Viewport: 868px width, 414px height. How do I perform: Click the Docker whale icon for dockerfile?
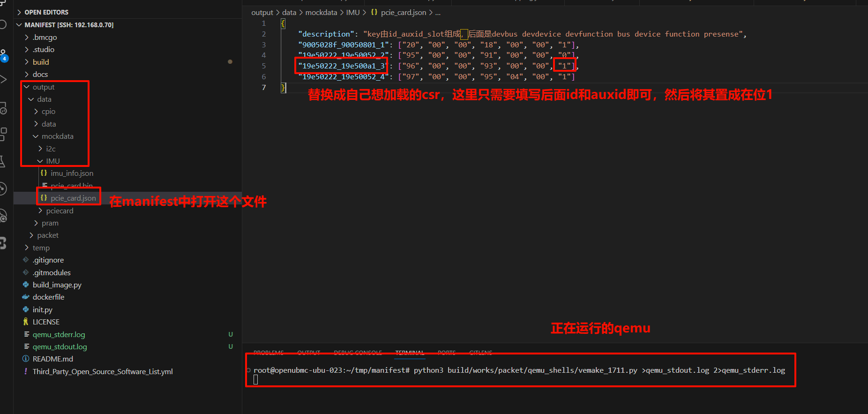click(26, 297)
